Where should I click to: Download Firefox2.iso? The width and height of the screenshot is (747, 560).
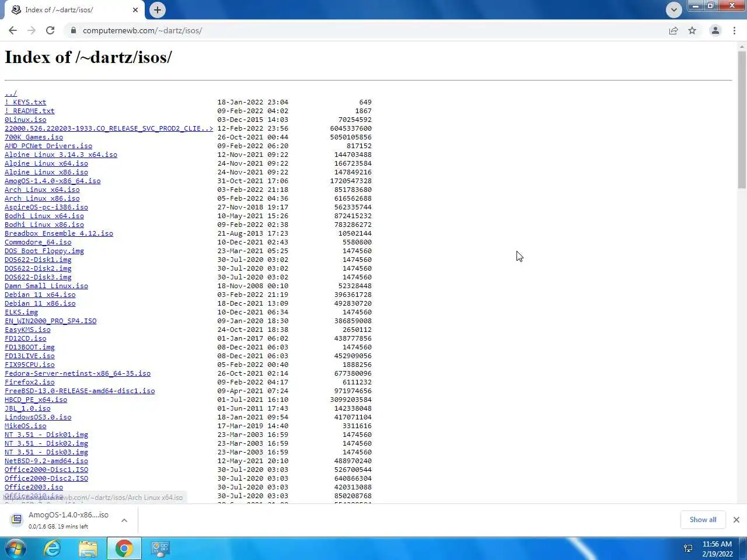point(30,382)
